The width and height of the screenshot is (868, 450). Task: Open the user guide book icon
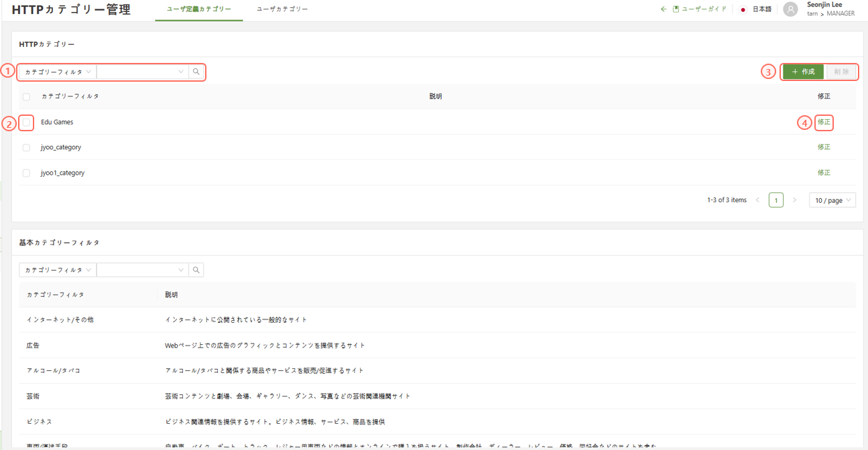676,9
